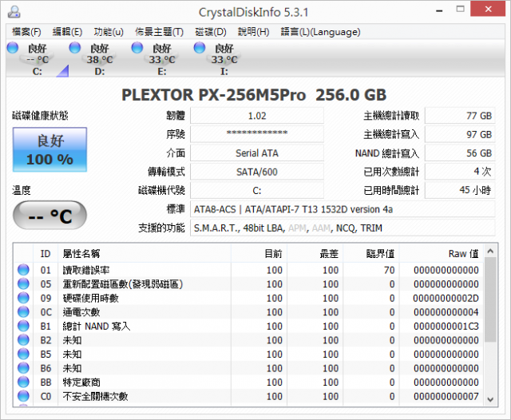Select the D: 38 °C drive tab
The width and height of the screenshot is (511, 420).
(x=100, y=59)
